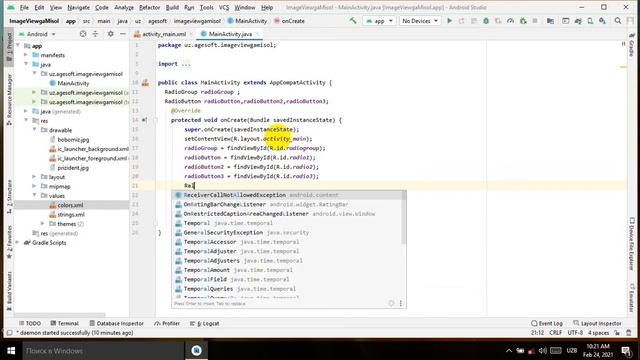Open the Favorites side panel
The image size is (640, 360).
9,242
